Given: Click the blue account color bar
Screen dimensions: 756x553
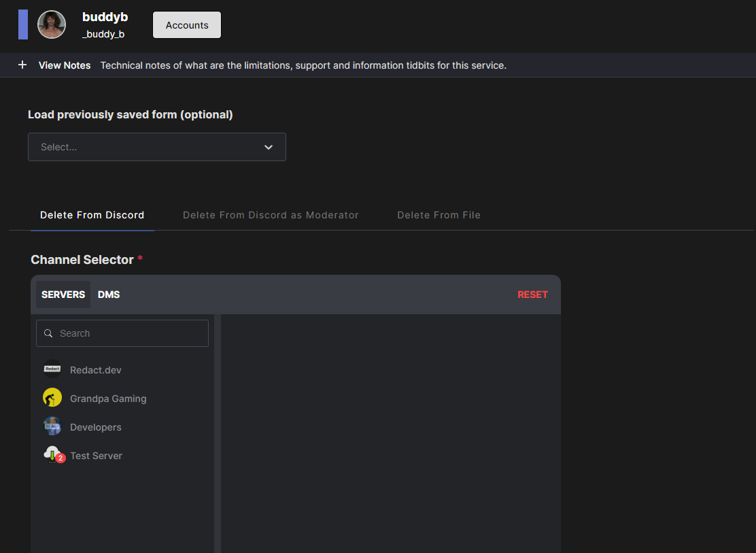Looking at the screenshot, I should point(23,24).
